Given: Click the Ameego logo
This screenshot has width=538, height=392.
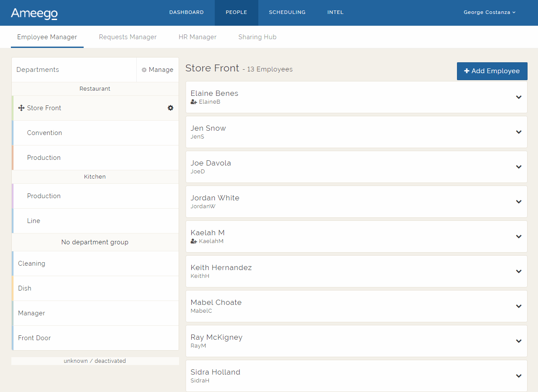Looking at the screenshot, I should (34, 13).
